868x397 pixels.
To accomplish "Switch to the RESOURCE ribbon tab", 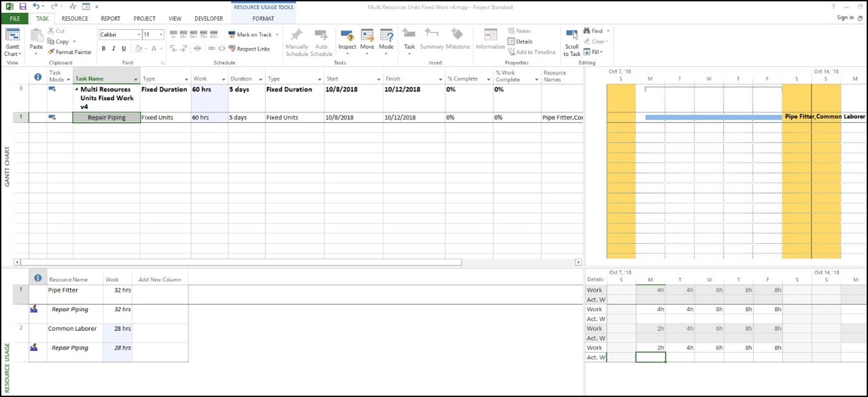I will (75, 19).
